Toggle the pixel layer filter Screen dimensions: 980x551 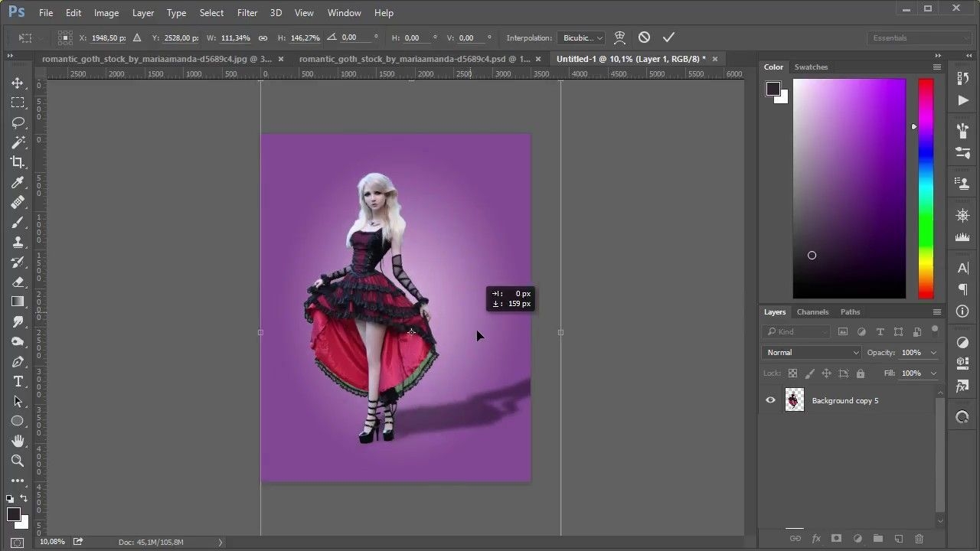[843, 332]
